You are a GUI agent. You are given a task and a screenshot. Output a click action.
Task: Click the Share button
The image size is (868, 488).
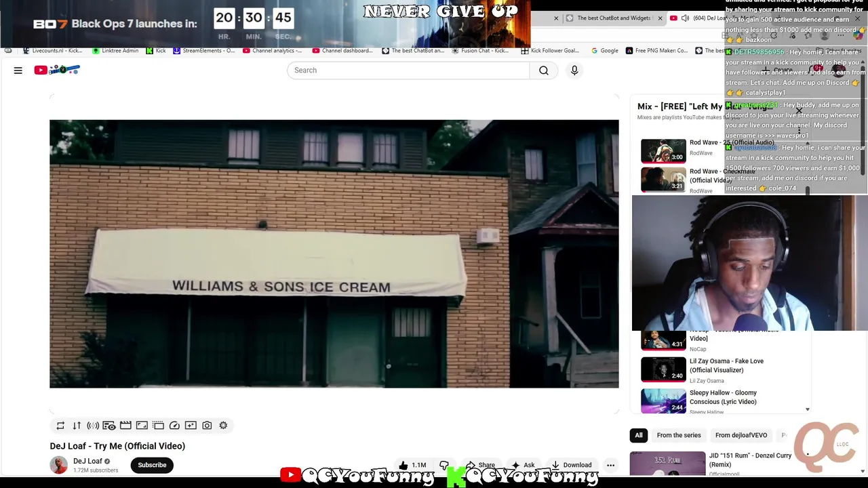click(x=480, y=465)
